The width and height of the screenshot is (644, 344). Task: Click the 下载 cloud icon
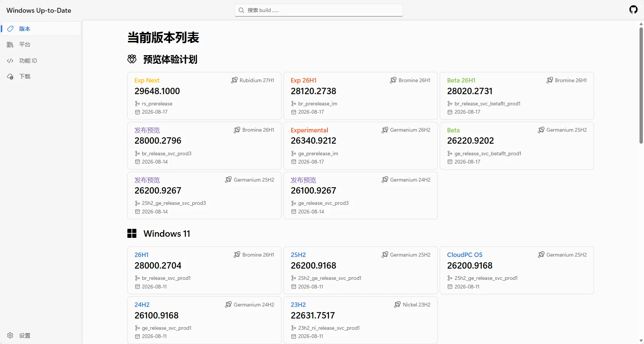[10, 77]
